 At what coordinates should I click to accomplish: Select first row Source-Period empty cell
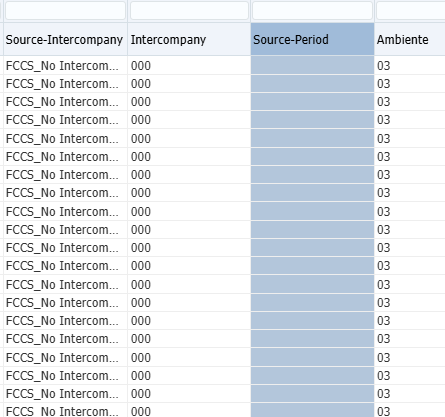(x=312, y=65)
